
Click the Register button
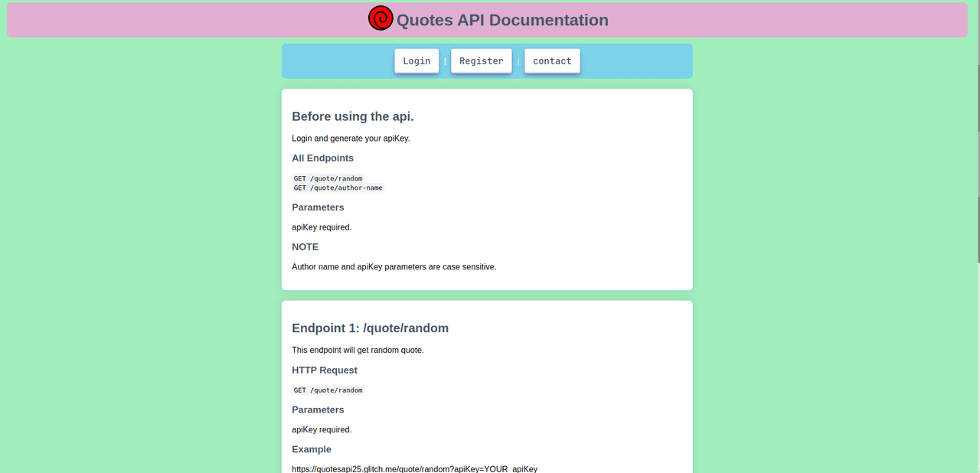pos(481,60)
